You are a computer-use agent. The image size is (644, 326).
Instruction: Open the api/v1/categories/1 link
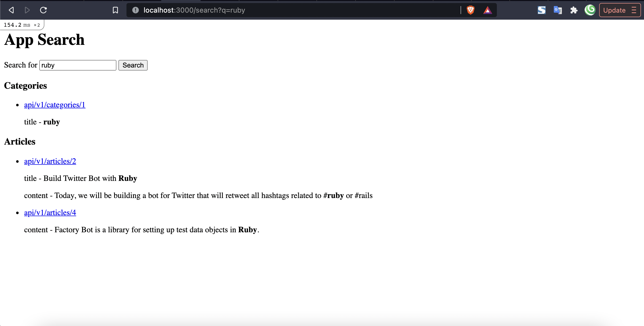point(55,105)
